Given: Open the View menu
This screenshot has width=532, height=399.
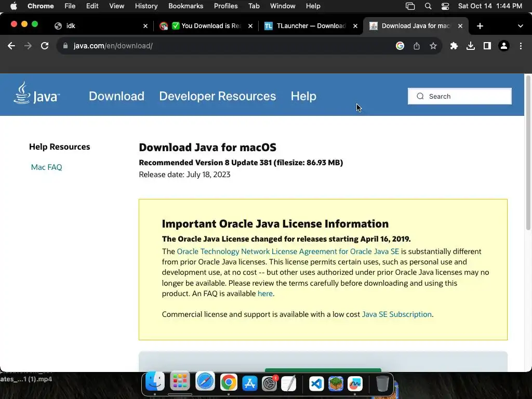Looking at the screenshot, I should pyautogui.click(x=116, y=6).
